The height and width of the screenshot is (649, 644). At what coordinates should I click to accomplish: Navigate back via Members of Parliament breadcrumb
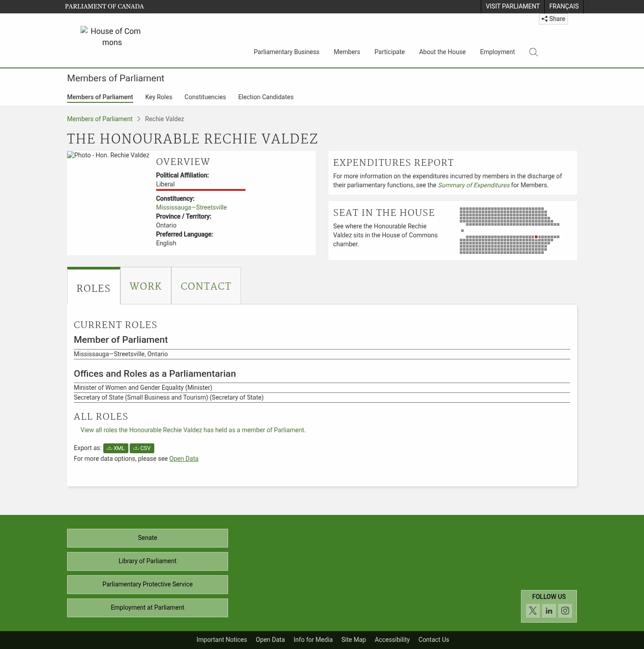click(99, 118)
